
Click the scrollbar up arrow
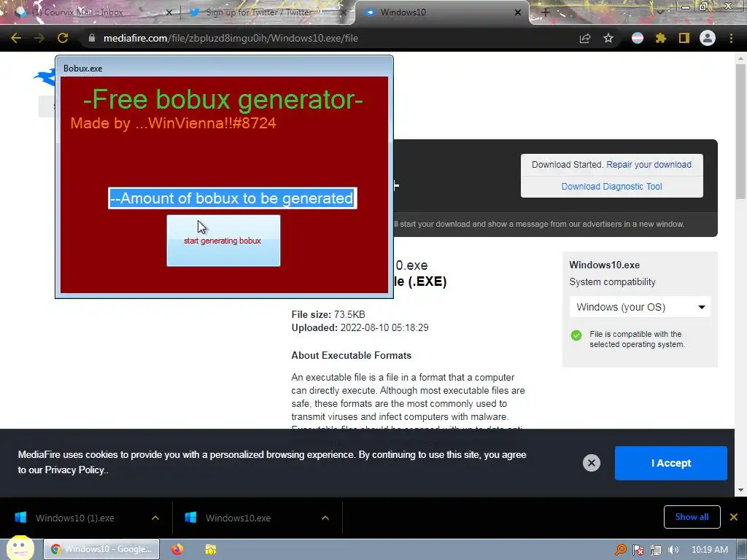[x=740, y=58]
